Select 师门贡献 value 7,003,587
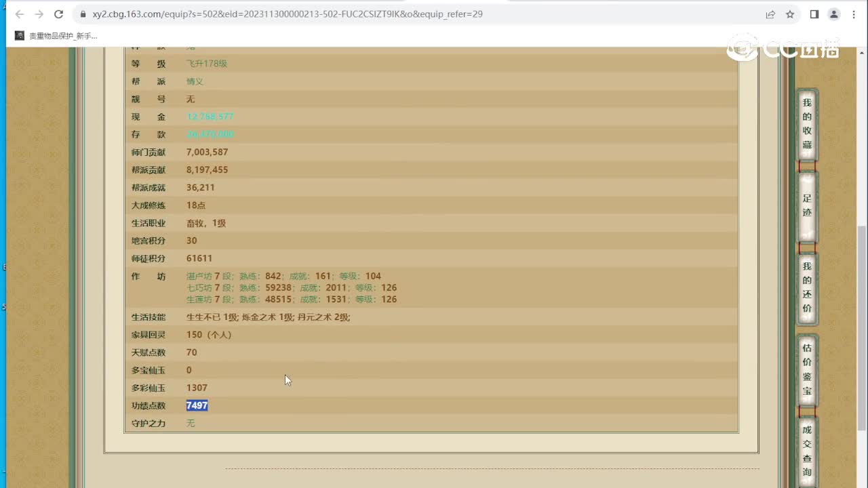 coord(208,152)
